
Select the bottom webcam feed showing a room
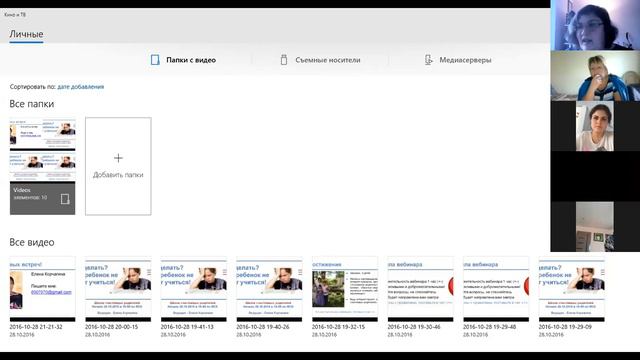point(595,227)
